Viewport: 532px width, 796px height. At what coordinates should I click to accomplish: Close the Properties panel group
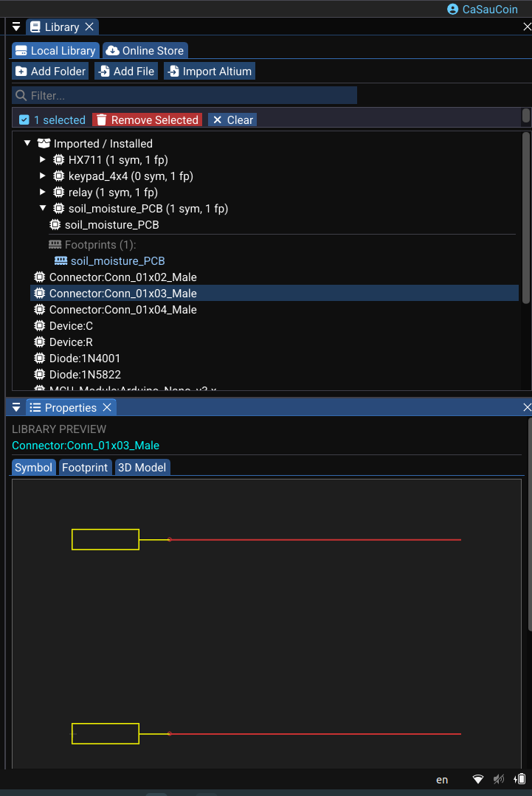527,408
